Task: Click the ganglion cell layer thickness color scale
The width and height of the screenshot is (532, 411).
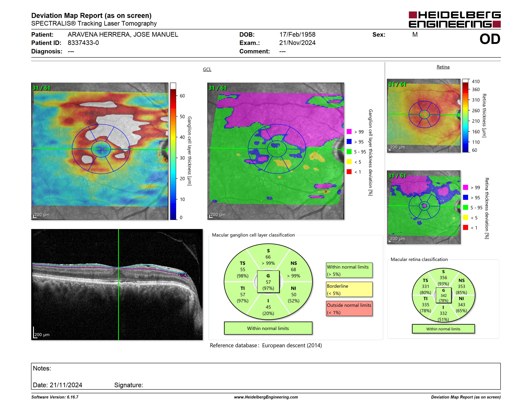Action: click(173, 151)
